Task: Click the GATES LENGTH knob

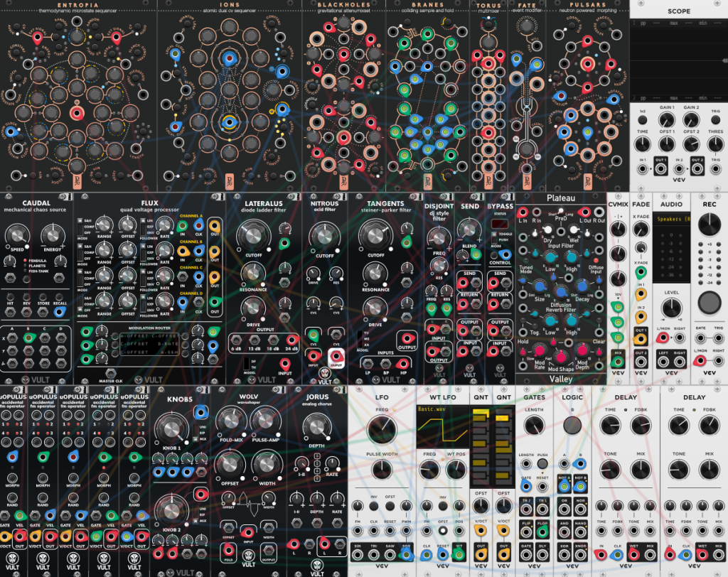Action: point(534,425)
